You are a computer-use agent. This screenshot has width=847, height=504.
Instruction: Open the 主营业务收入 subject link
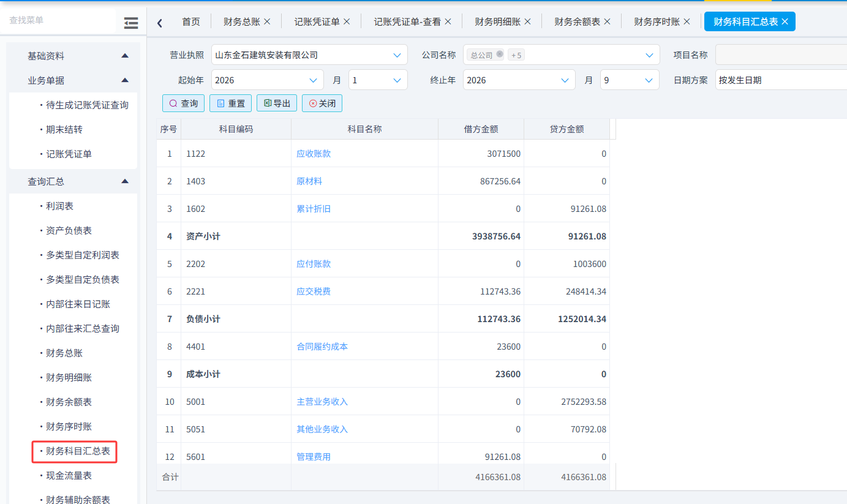click(x=322, y=402)
